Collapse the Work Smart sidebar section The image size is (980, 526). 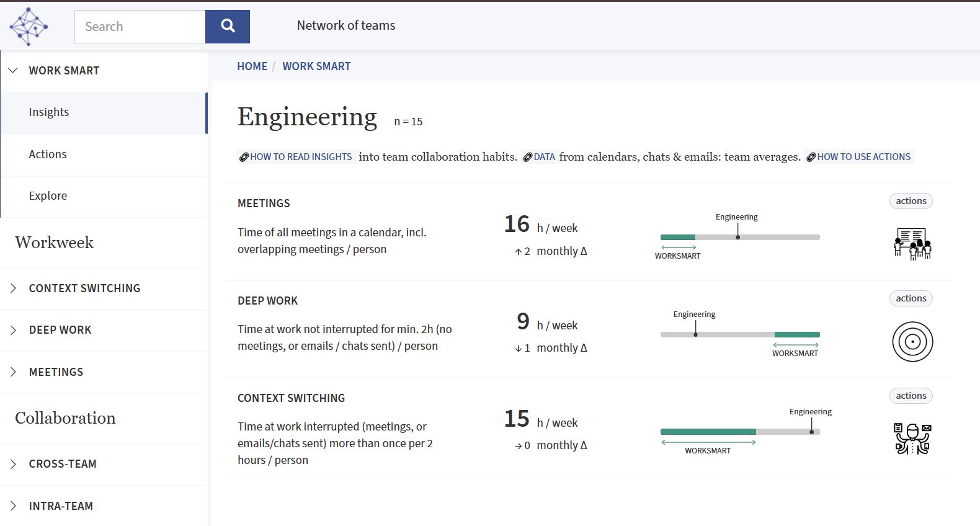pyautogui.click(x=13, y=71)
